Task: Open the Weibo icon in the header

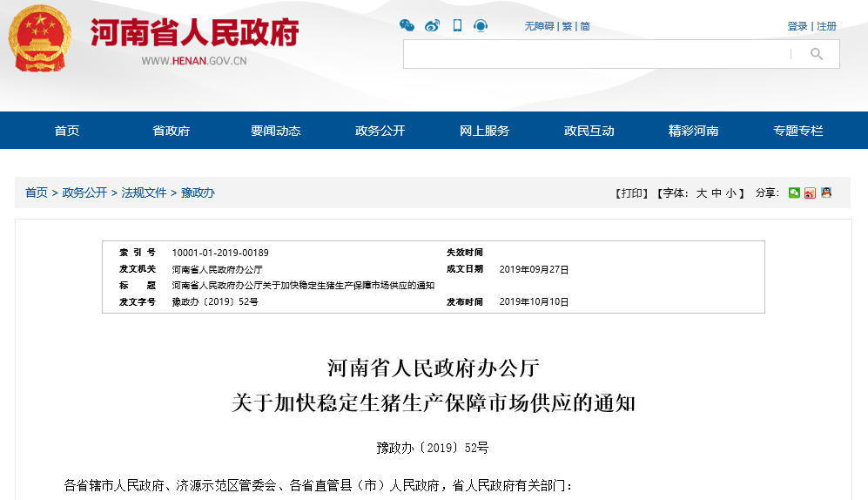Action: coord(433,26)
